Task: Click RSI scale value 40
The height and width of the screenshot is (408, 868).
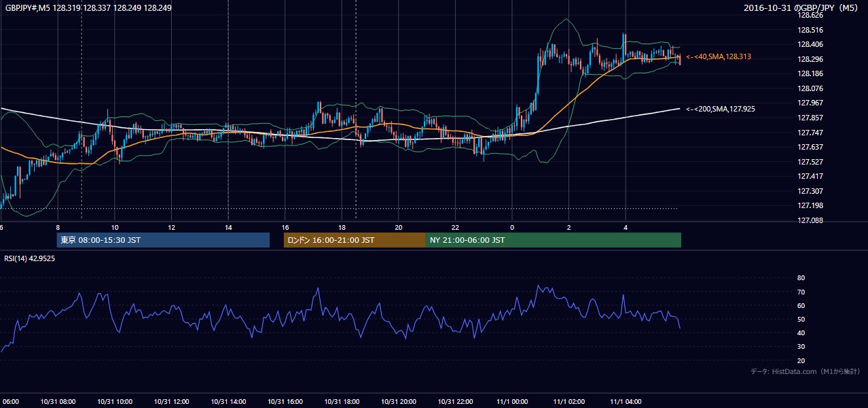Action: (x=801, y=333)
